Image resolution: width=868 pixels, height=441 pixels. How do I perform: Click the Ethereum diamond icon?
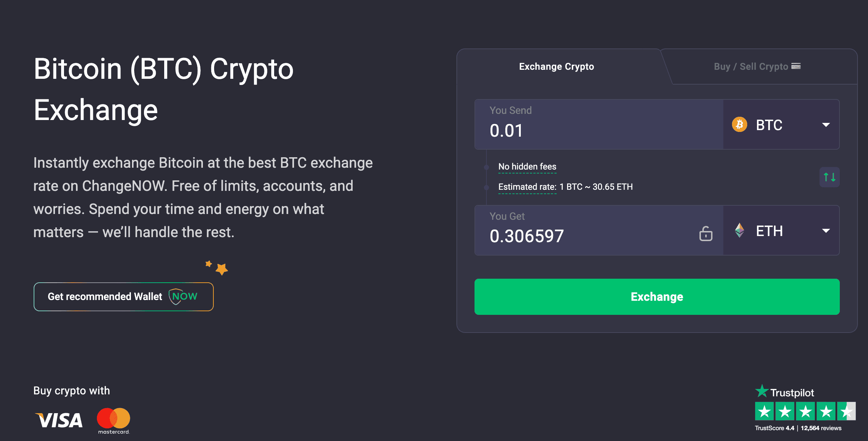click(x=740, y=230)
